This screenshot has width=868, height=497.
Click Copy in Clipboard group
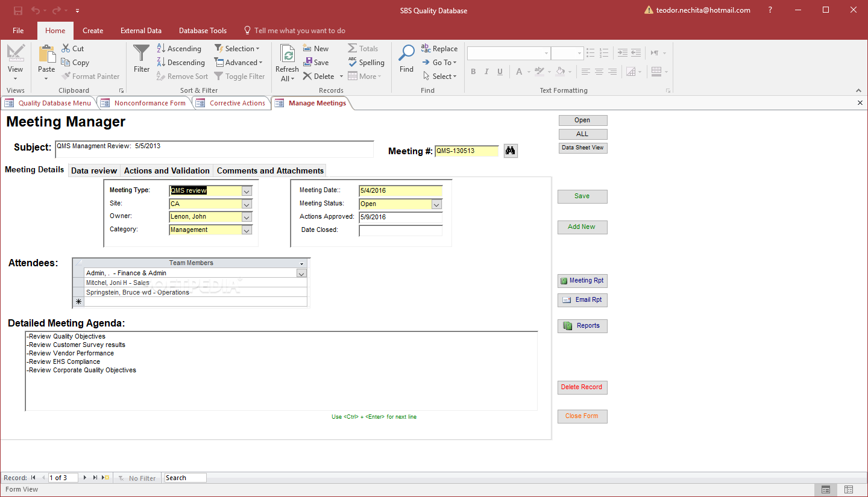75,63
